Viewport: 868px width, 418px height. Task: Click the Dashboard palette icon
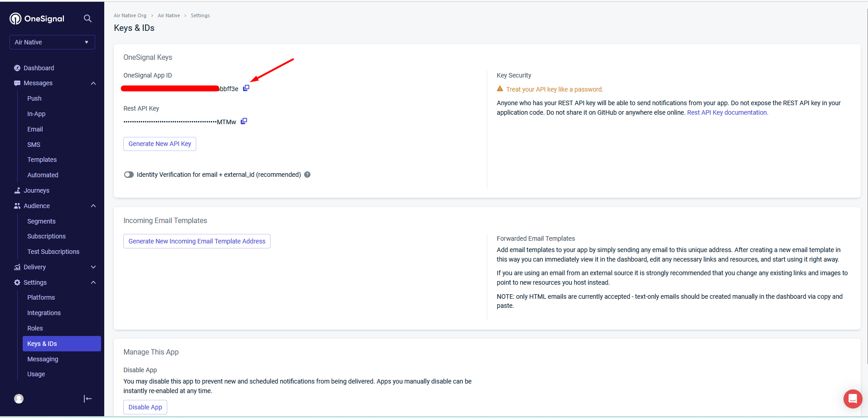click(17, 68)
